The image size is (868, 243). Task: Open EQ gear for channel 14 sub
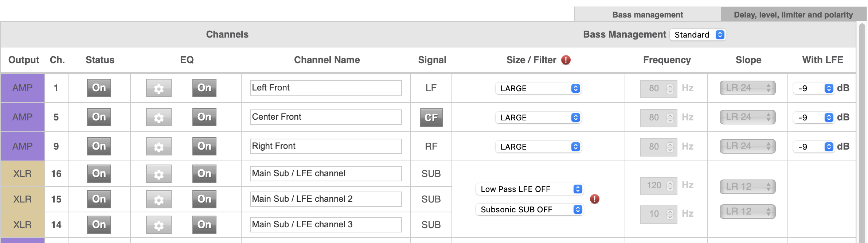[x=159, y=225]
